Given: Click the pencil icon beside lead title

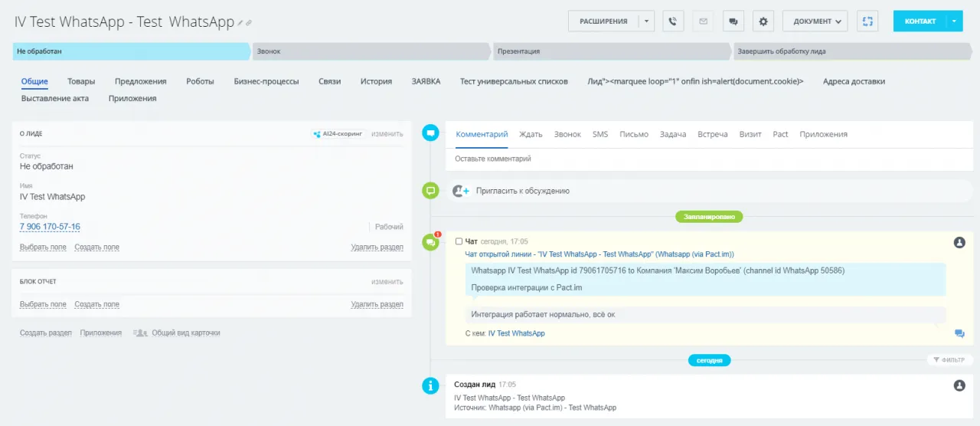Looking at the screenshot, I should pyautogui.click(x=240, y=23).
